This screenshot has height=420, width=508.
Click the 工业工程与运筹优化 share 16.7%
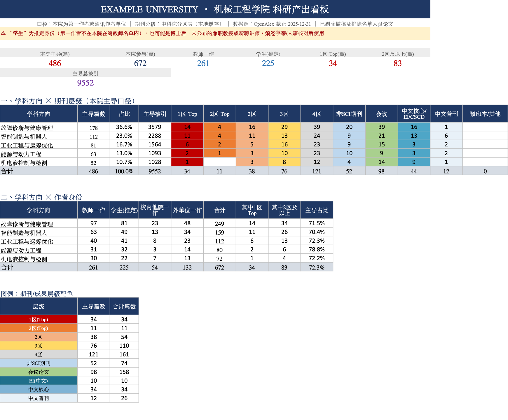pos(124,144)
